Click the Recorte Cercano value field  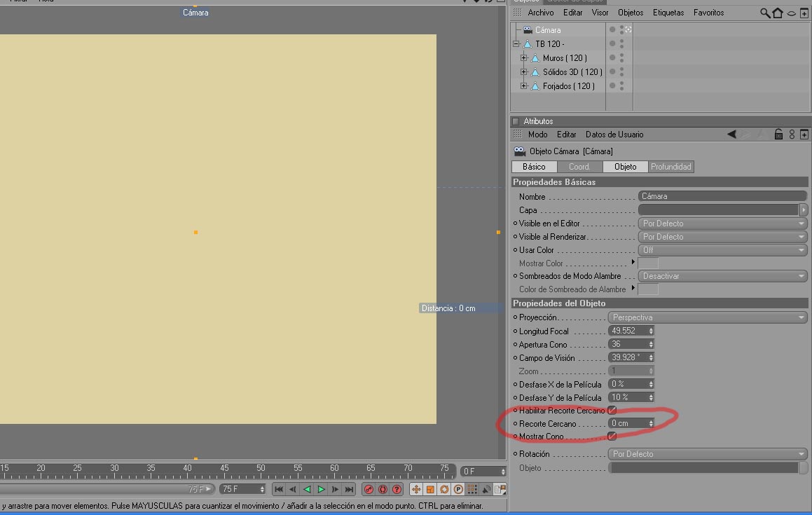tap(631, 423)
